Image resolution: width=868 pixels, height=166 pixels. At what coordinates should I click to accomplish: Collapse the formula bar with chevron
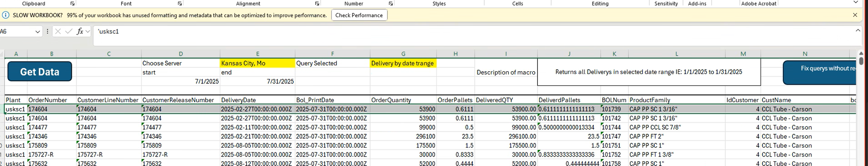(858, 31)
